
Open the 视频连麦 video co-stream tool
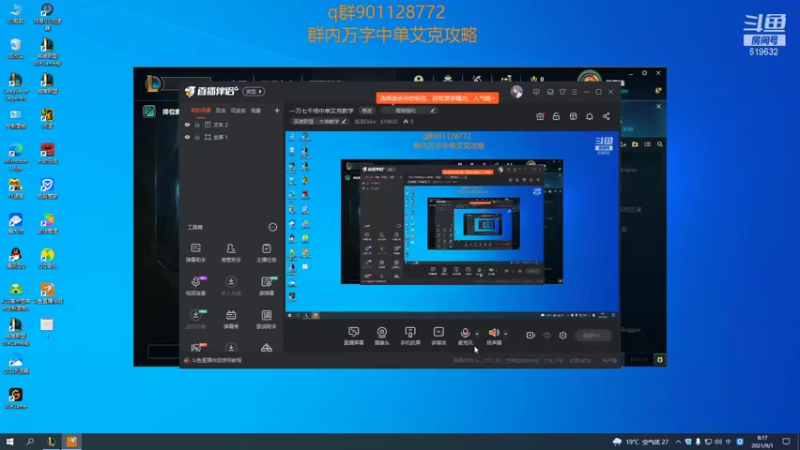coord(195,286)
